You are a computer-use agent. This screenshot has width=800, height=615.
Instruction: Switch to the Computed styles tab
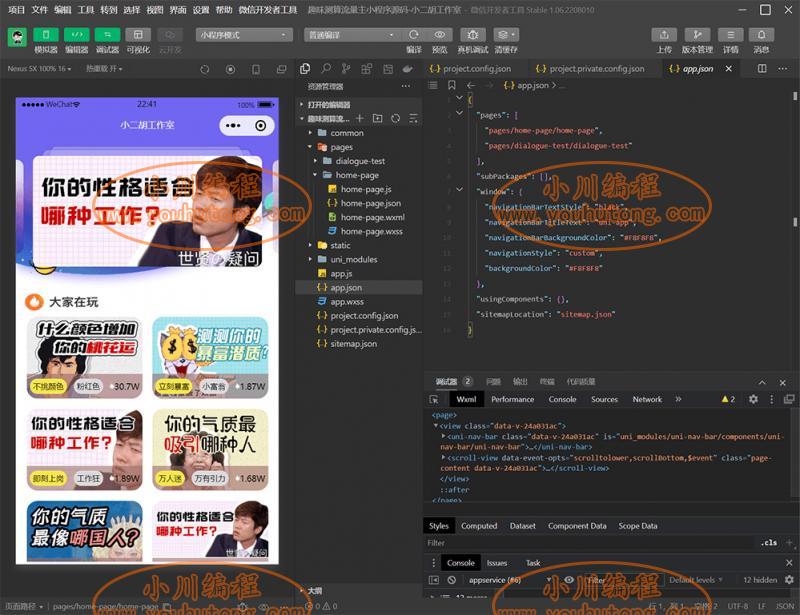coord(479,526)
